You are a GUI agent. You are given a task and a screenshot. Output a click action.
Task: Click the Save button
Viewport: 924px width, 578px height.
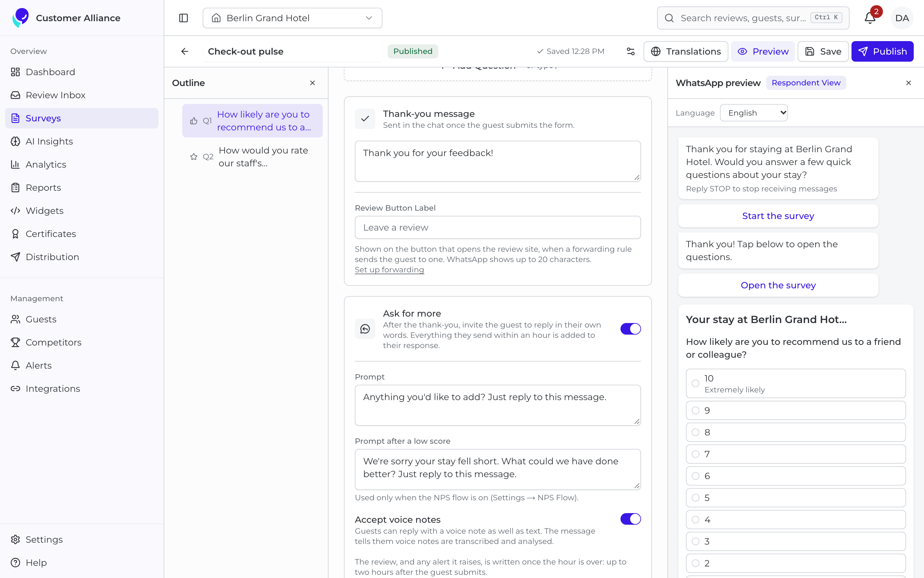point(823,51)
